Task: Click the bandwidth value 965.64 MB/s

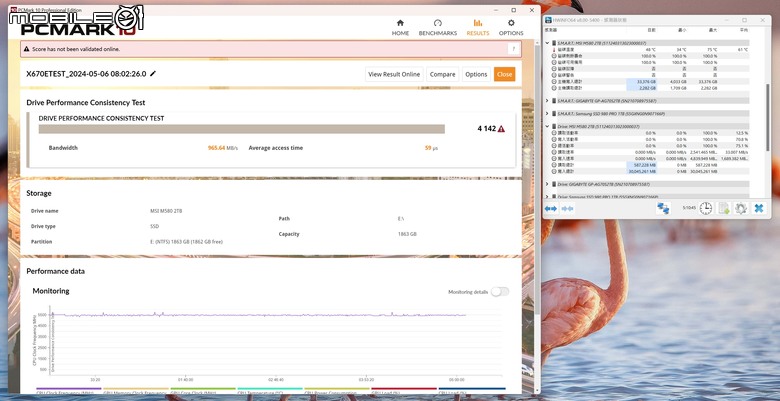Action: [x=222, y=148]
